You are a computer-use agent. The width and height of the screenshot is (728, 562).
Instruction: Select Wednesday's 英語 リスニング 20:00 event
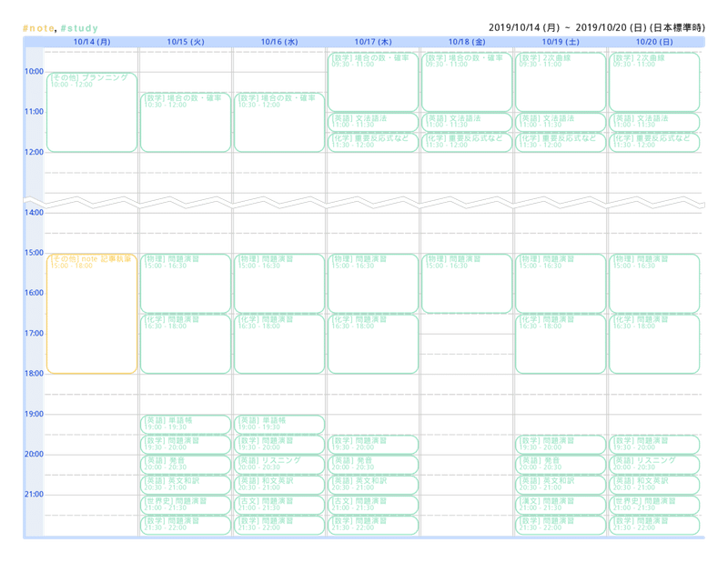pos(279,465)
